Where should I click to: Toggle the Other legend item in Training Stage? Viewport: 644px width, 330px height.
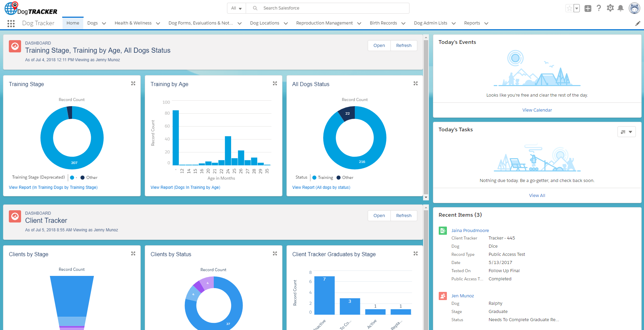tap(89, 178)
